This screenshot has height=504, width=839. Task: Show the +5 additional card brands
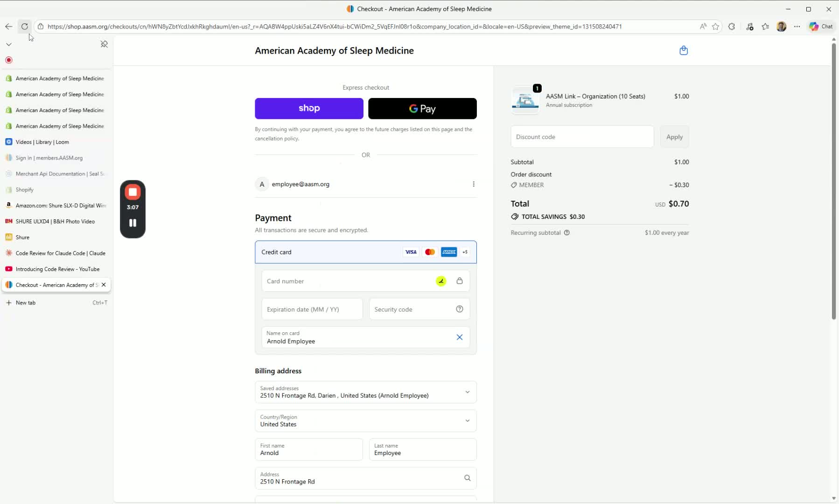pos(465,252)
